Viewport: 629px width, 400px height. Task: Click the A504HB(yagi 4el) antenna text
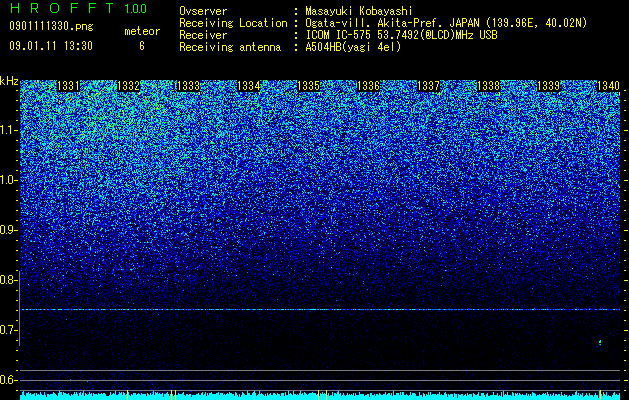point(353,47)
